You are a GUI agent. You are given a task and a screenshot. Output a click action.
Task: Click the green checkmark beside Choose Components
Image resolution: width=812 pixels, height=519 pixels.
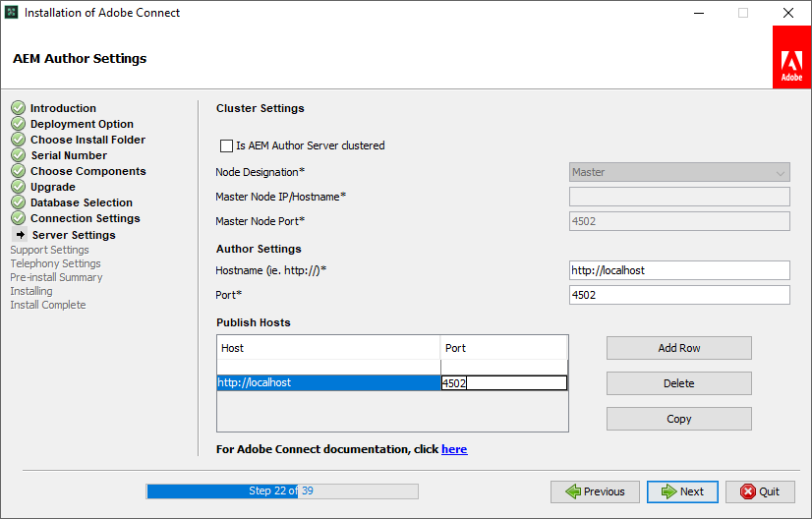coord(18,170)
